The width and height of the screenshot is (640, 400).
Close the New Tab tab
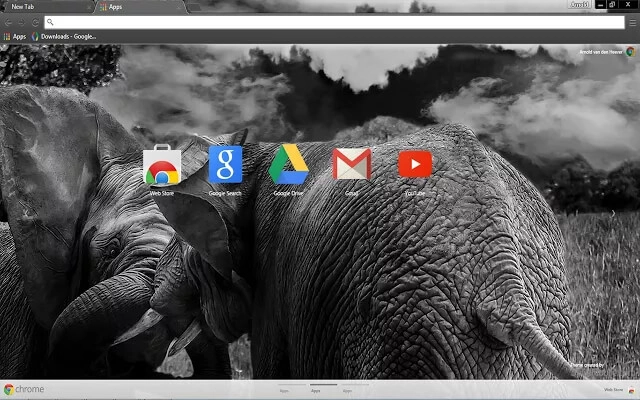(x=89, y=7)
